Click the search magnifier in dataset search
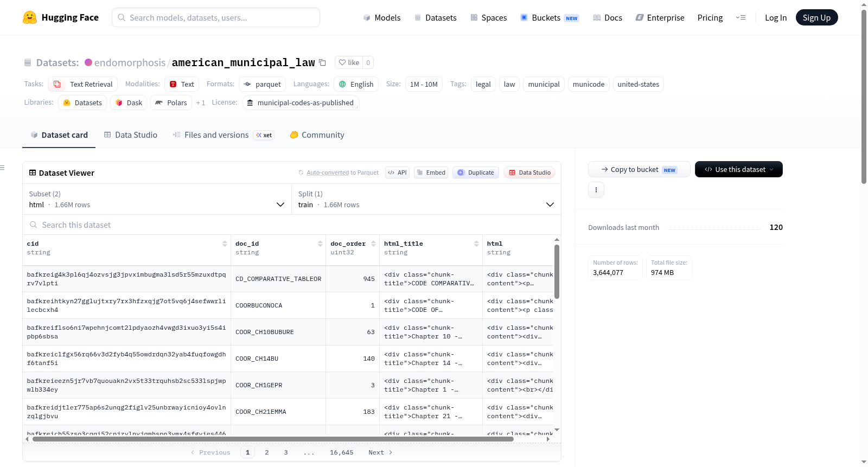 (34, 225)
